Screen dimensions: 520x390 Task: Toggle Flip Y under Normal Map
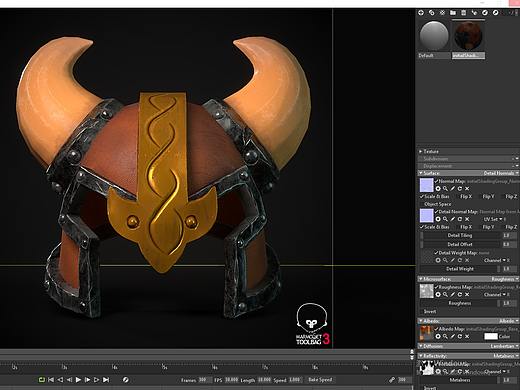click(488, 197)
